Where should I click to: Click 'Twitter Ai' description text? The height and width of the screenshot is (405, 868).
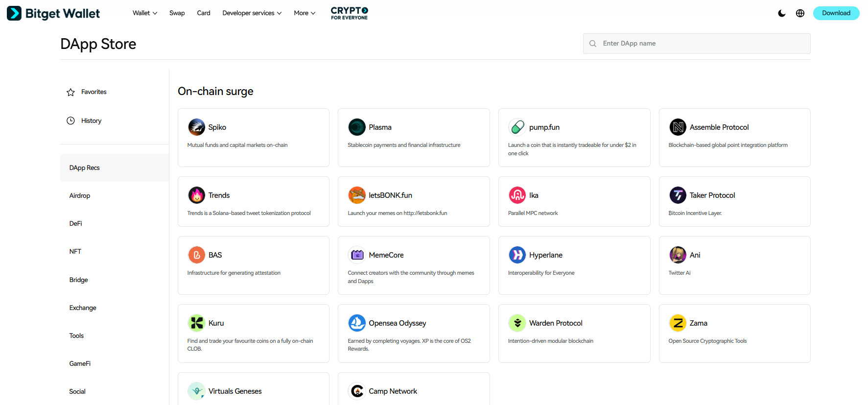pyautogui.click(x=680, y=273)
